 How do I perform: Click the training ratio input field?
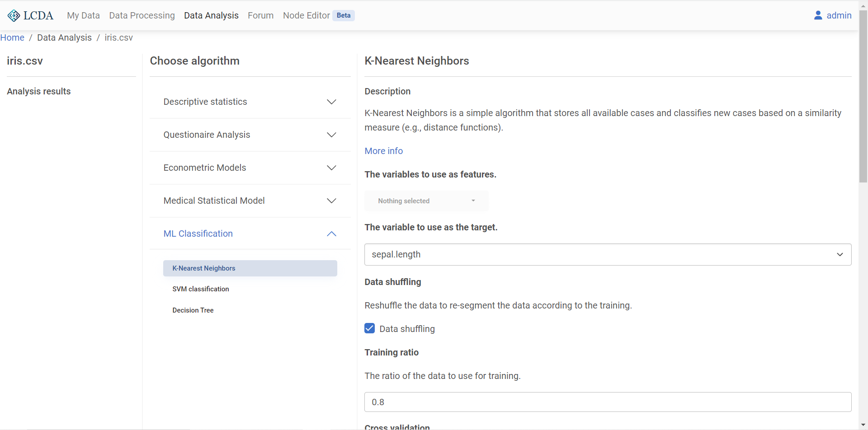pos(608,402)
